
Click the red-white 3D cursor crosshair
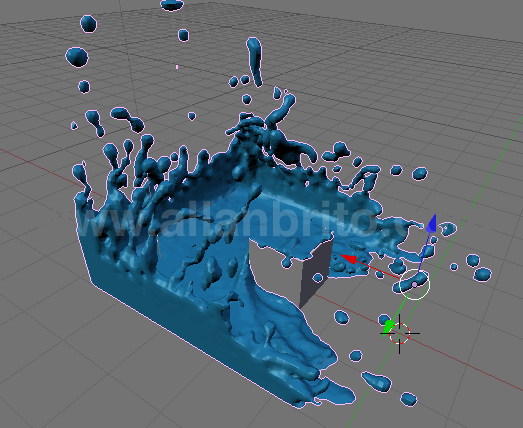pos(400,333)
